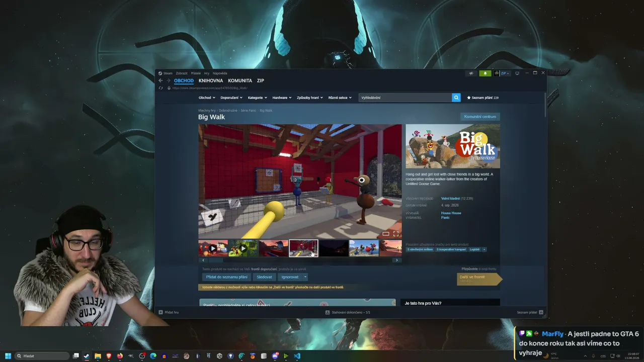Screen dimensions: 644x362
Task: Open the Přátelé menu
Action: click(196, 73)
